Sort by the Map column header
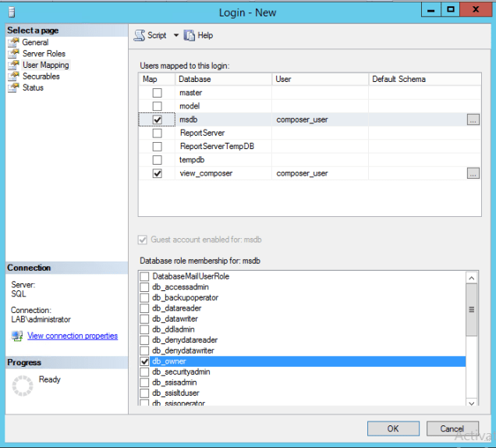 tap(157, 79)
